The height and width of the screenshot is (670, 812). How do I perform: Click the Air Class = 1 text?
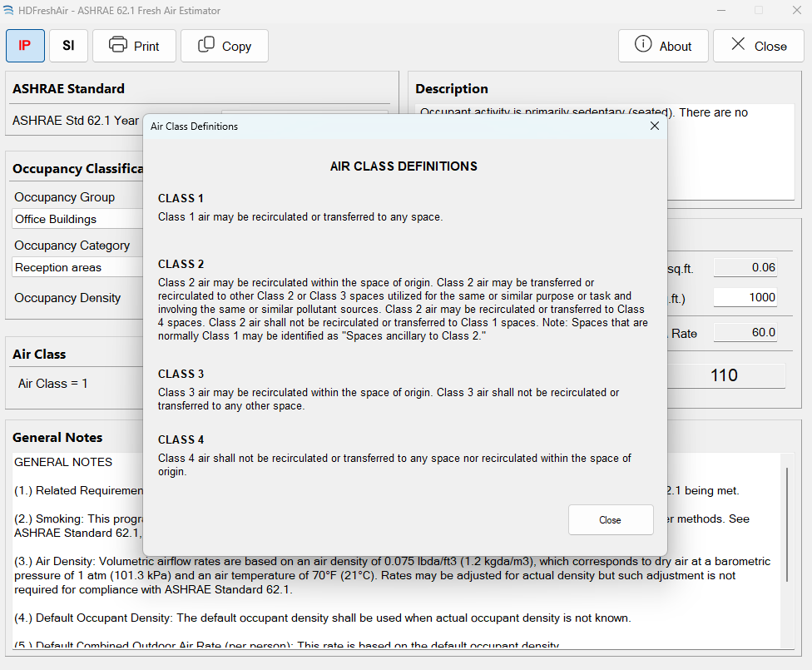pos(52,384)
